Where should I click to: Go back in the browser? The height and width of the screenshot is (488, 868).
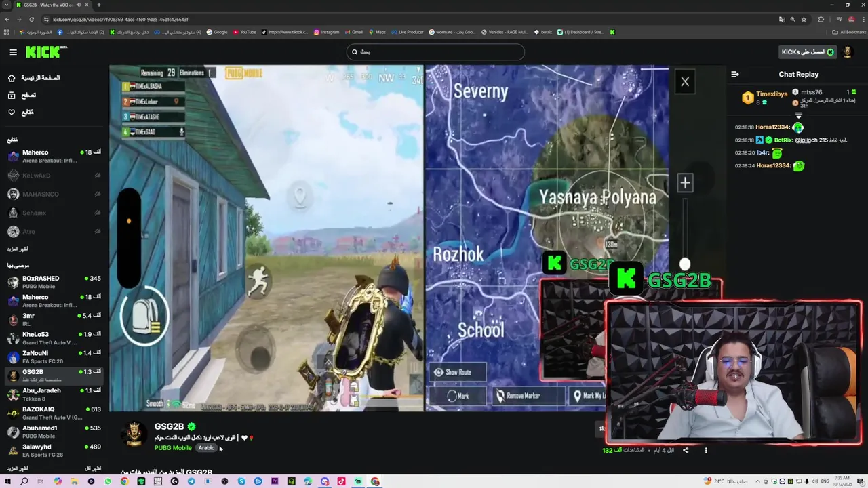7,20
